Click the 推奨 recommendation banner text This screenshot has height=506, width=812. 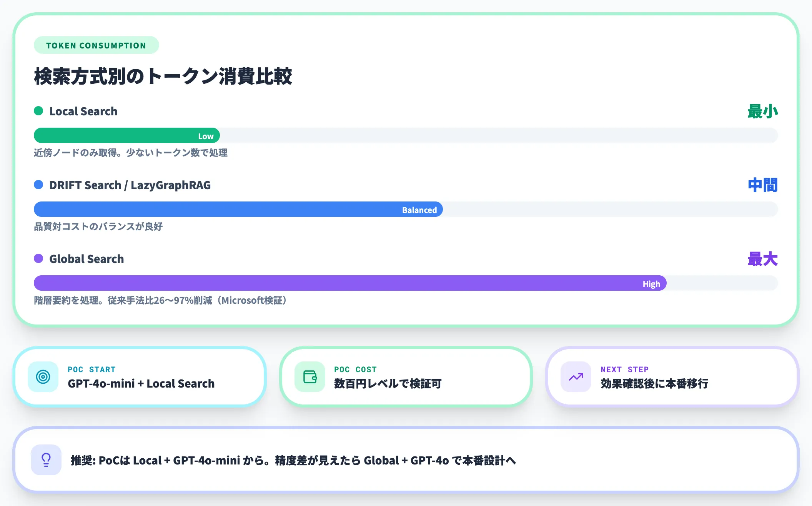pos(293,460)
